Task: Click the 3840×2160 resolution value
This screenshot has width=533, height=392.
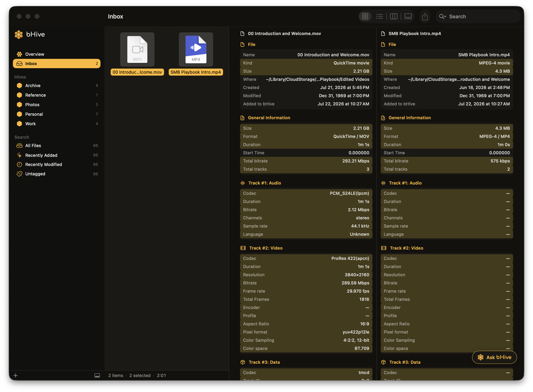Action: 357,275
